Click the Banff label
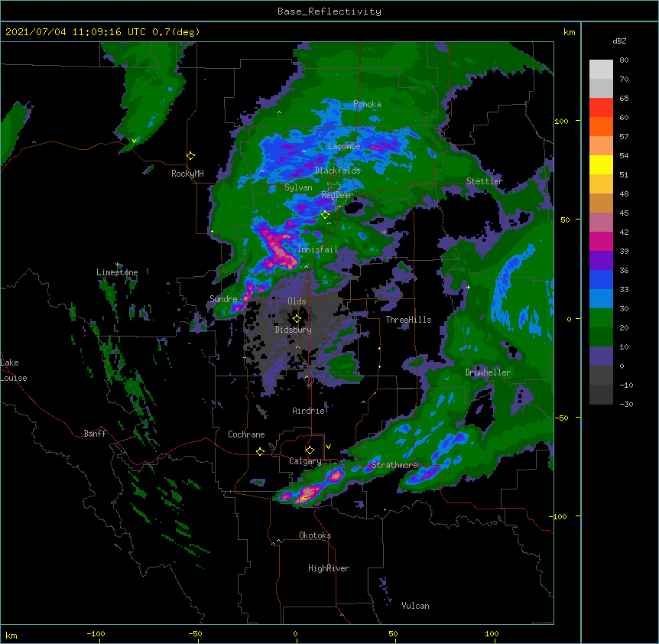Screen dimensions: 659x644 (x=95, y=434)
